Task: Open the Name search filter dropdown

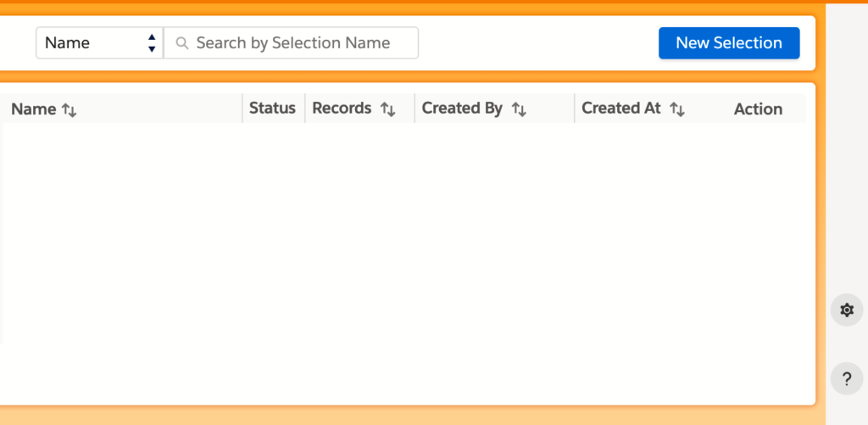Action: point(99,42)
